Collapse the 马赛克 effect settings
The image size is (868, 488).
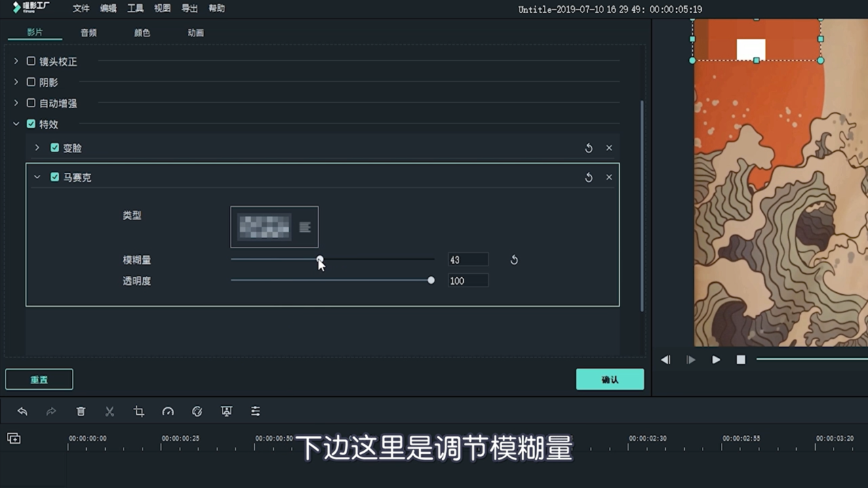[37, 177]
